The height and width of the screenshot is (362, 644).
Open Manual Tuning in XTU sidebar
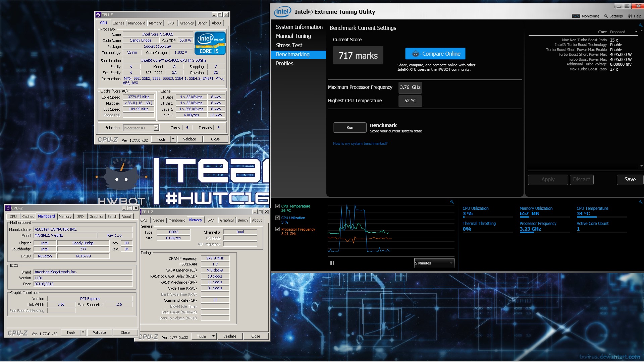(293, 36)
